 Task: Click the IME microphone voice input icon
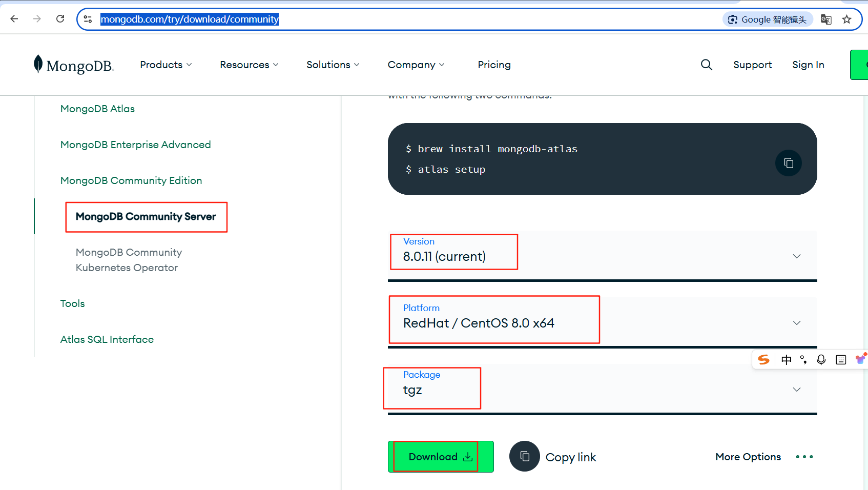click(x=821, y=360)
